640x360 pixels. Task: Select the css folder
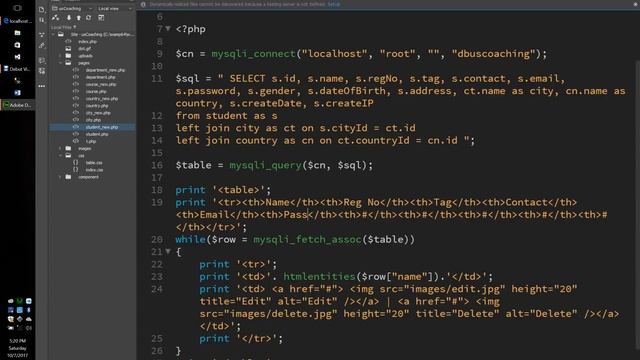(x=81, y=156)
